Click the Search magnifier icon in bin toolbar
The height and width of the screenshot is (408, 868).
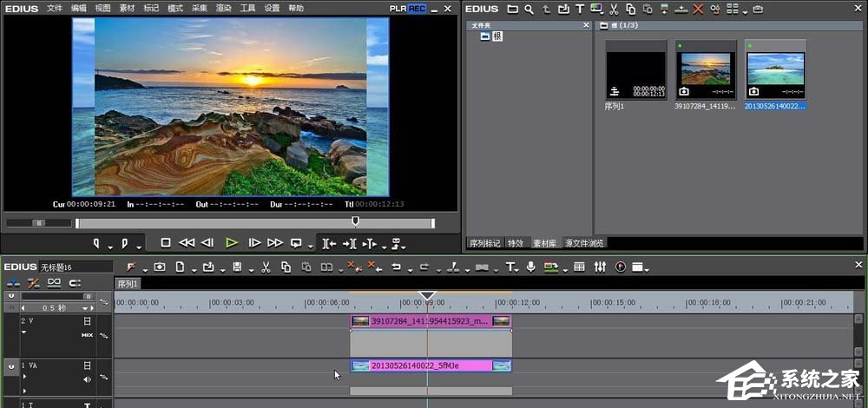pos(529,9)
